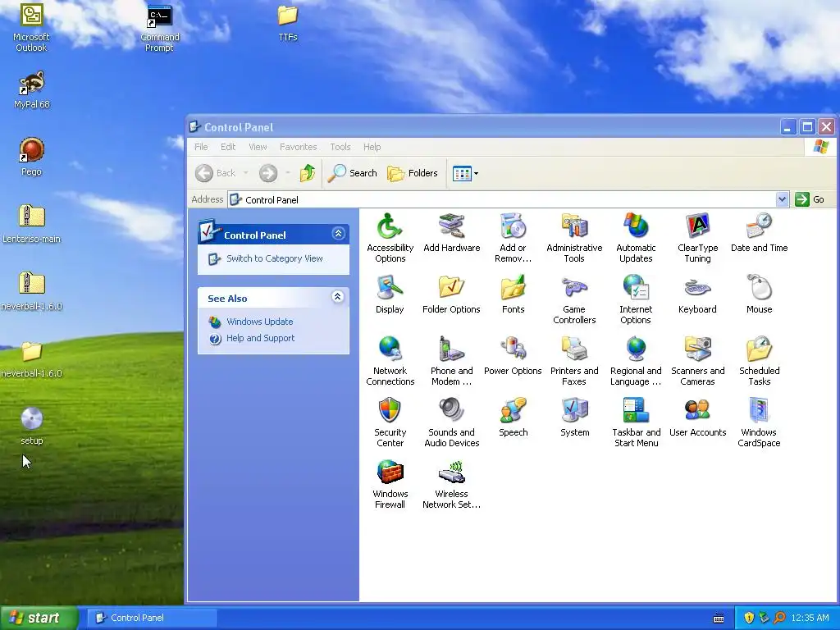This screenshot has height=630, width=840.
Task: Click the taskbar clock showing 12:35 AM
Action: click(x=810, y=618)
